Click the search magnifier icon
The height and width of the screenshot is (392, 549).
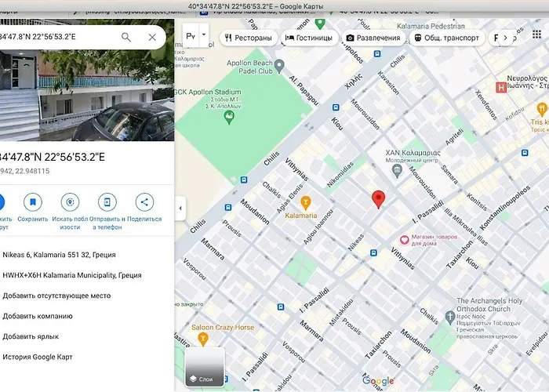coord(126,37)
